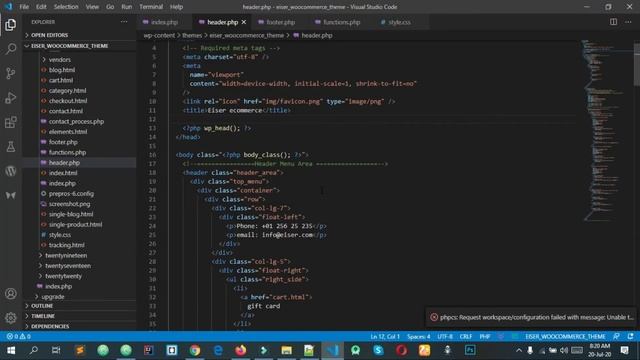Image resolution: width=640 pixels, height=360 pixels.
Task: Open prepros-6.config in file tree
Action: pos(71,193)
